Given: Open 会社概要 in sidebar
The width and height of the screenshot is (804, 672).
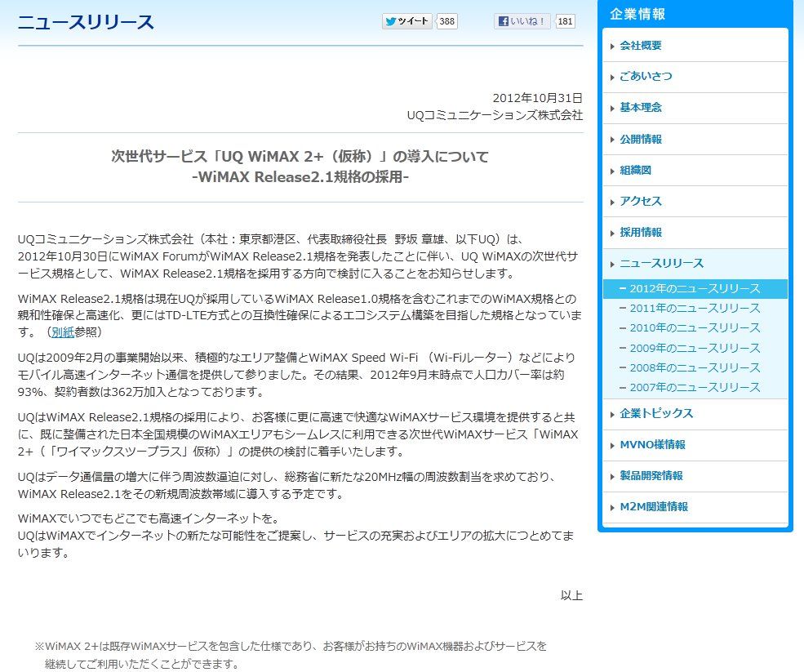Looking at the screenshot, I should (x=641, y=46).
